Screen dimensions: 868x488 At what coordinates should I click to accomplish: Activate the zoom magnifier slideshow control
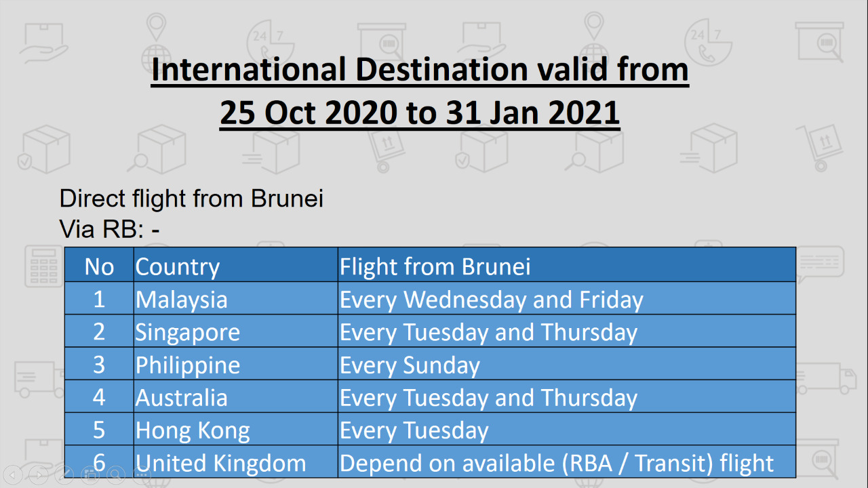point(116,475)
